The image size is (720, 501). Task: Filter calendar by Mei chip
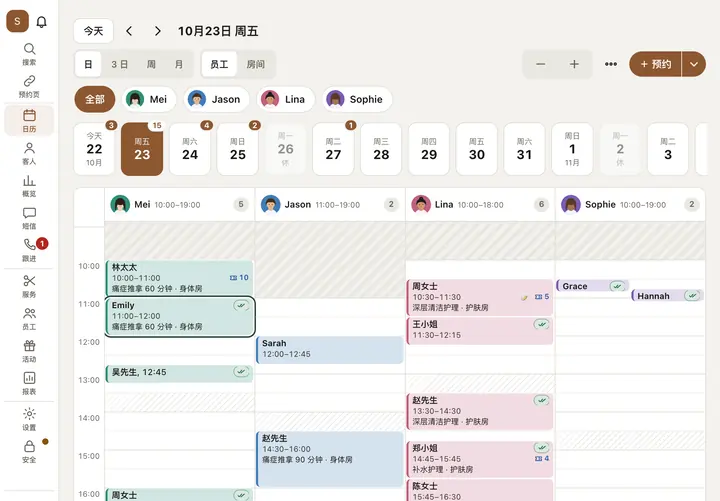tap(149, 99)
